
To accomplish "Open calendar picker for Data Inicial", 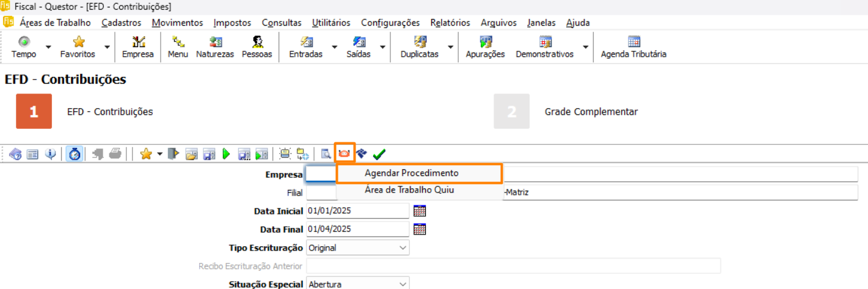I will coord(420,211).
